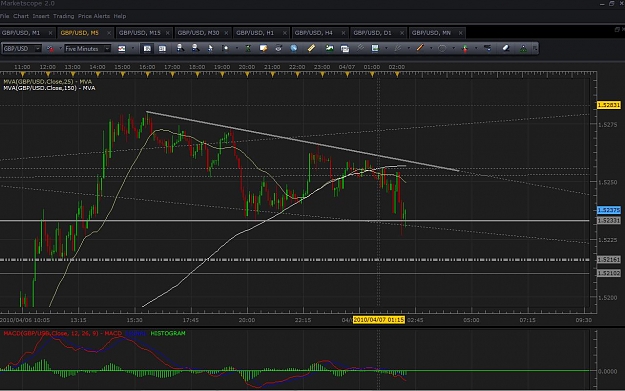This screenshot has width=625, height=391.
Task: Click the red and green arrow marker icon
Action: 465,48
